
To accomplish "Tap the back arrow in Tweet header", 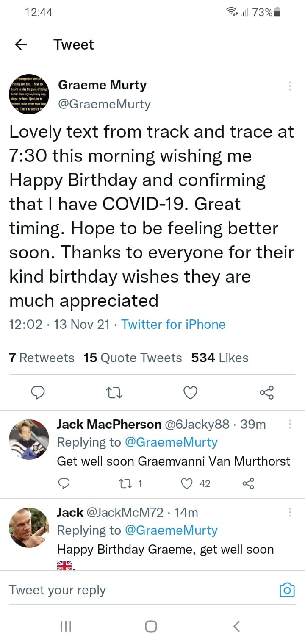I will click(x=21, y=44).
